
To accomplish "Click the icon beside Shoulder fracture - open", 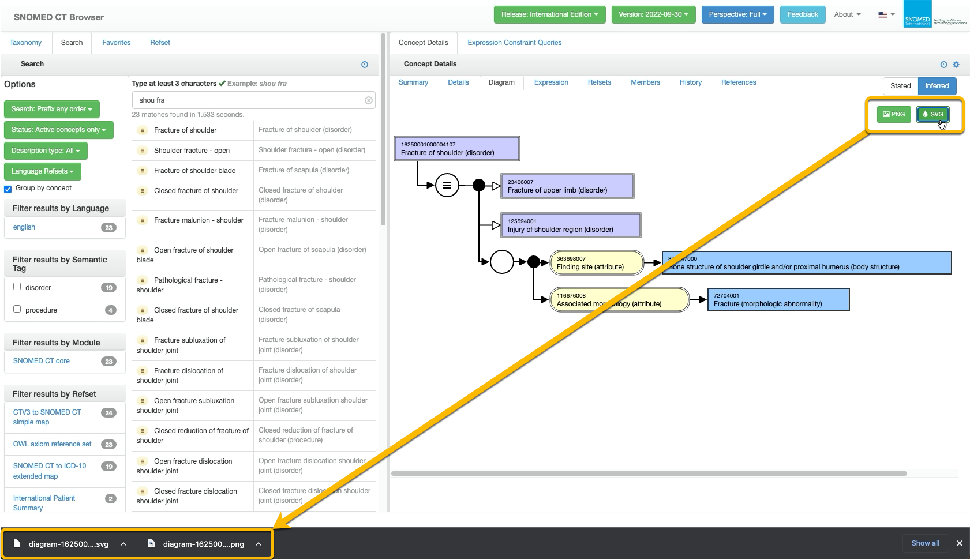I will click(143, 151).
